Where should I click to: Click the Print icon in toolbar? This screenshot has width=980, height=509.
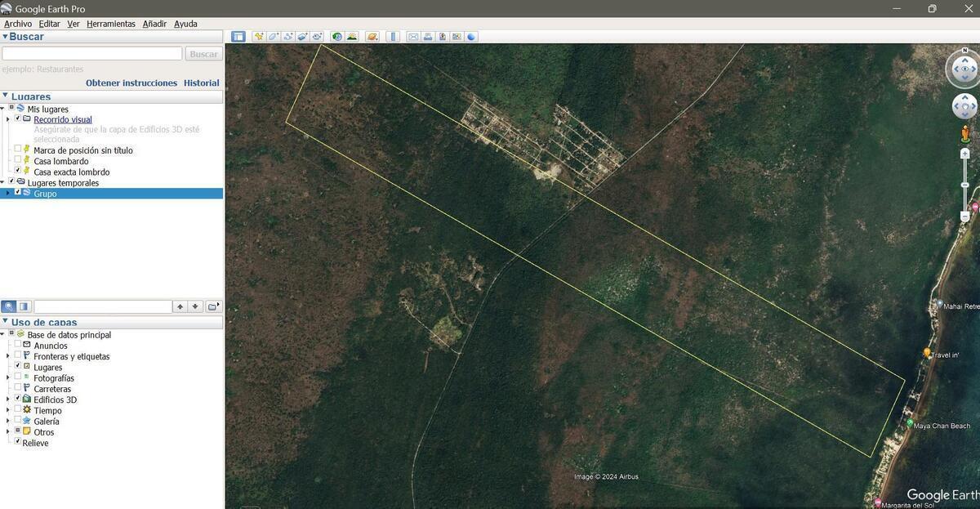(428, 37)
